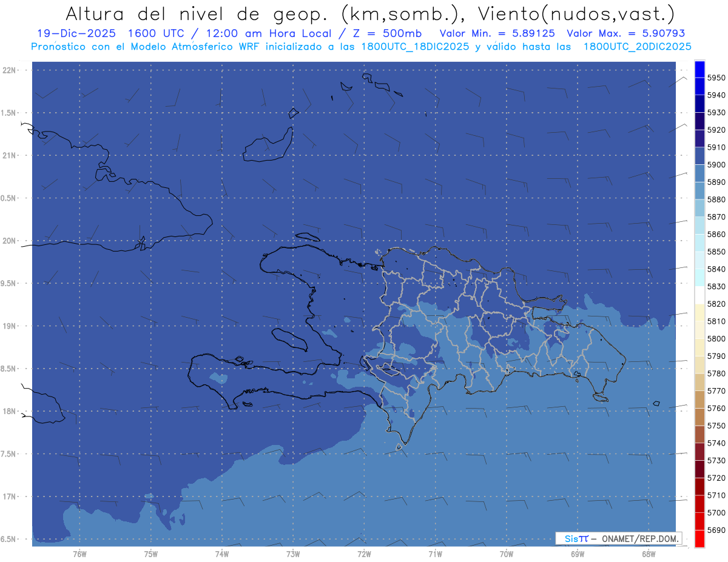Click the '75W' longitude label
This screenshot has height=562, width=728.
pyautogui.click(x=151, y=554)
